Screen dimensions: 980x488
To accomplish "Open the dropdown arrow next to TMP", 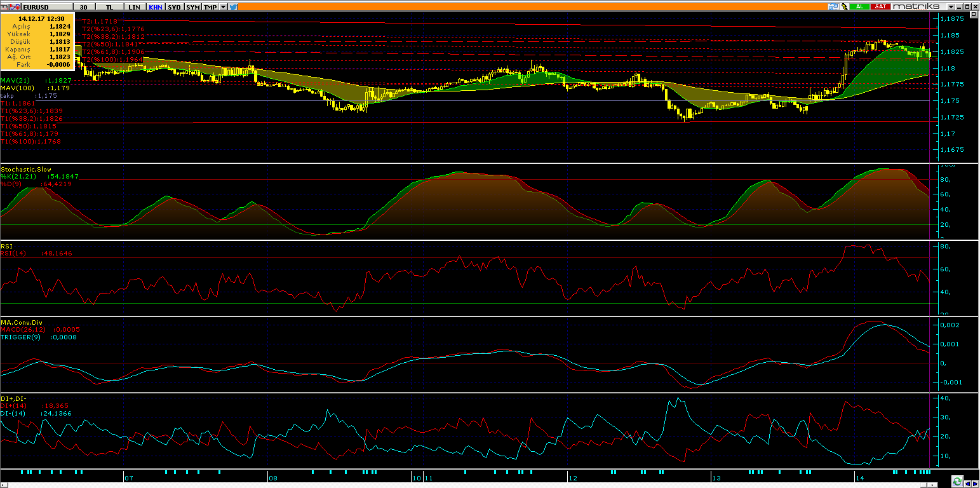I will [222, 6].
